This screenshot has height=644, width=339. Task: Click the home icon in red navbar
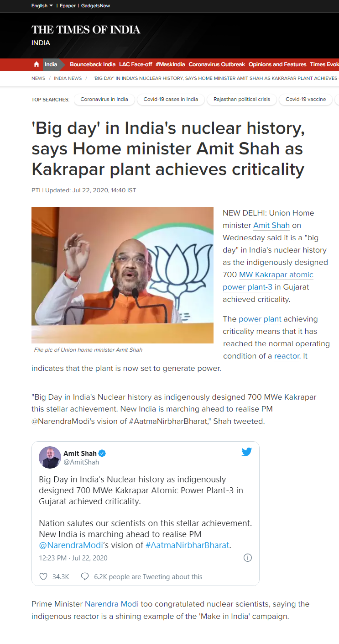(37, 64)
